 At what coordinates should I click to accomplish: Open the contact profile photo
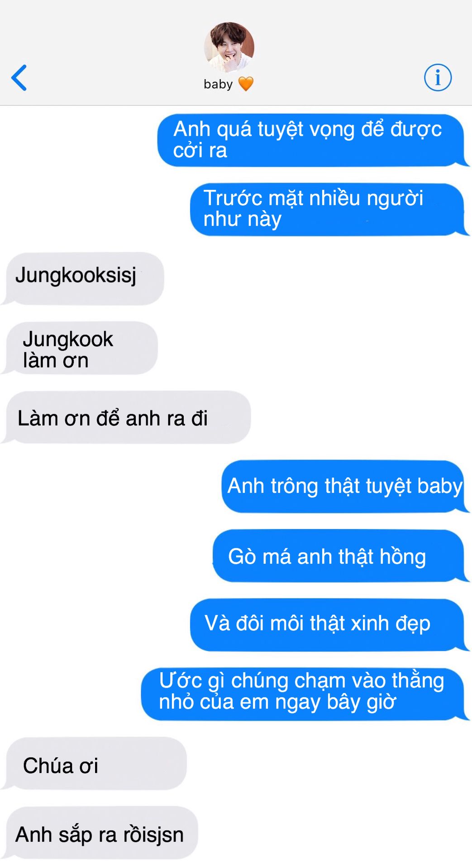coord(229,47)
